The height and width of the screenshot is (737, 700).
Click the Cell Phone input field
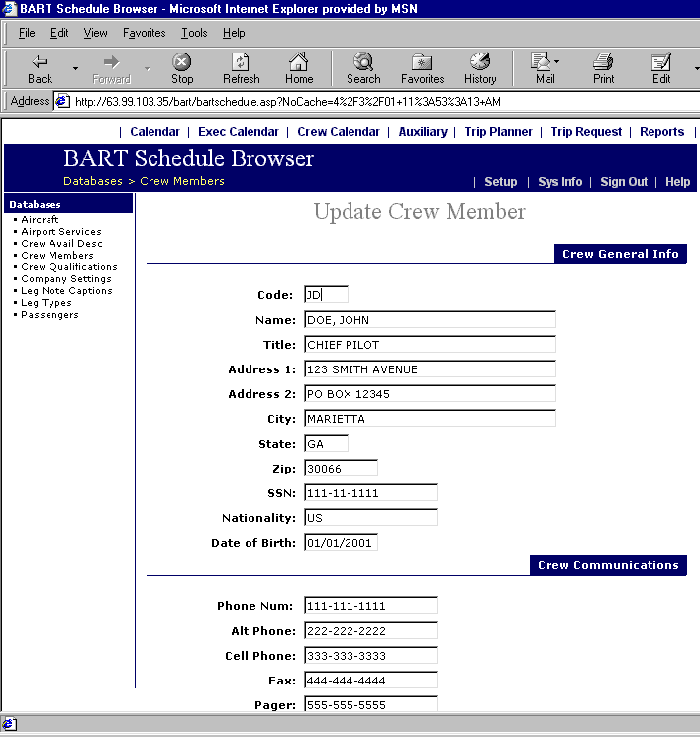point(370,656)
